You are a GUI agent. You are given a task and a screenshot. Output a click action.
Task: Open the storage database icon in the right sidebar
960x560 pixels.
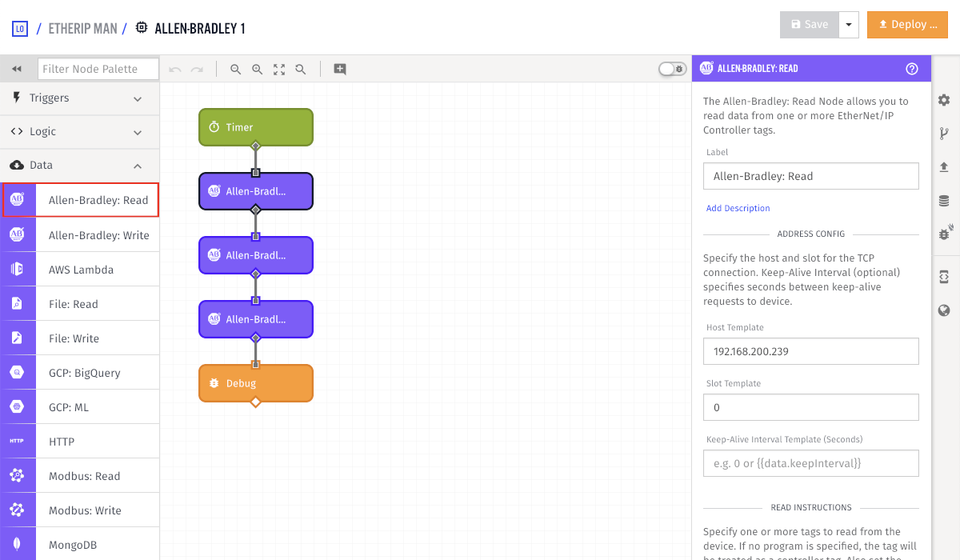click(944, 201)
